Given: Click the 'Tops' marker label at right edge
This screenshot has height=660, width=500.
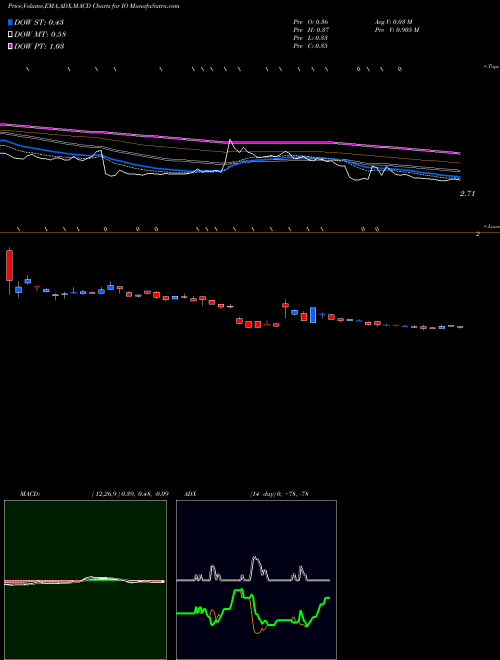Looking at the screenshot, I should pyautogui.click(x=492, y=67).
